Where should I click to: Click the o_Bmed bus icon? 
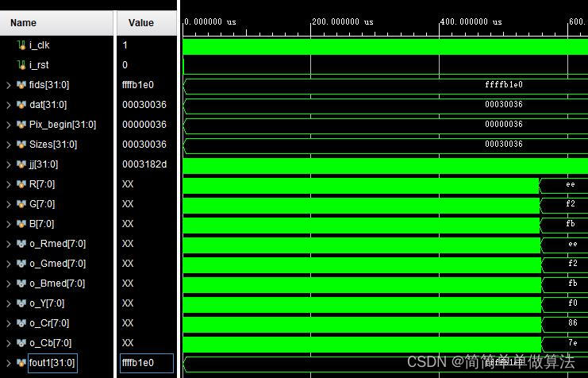pos(21,284)
